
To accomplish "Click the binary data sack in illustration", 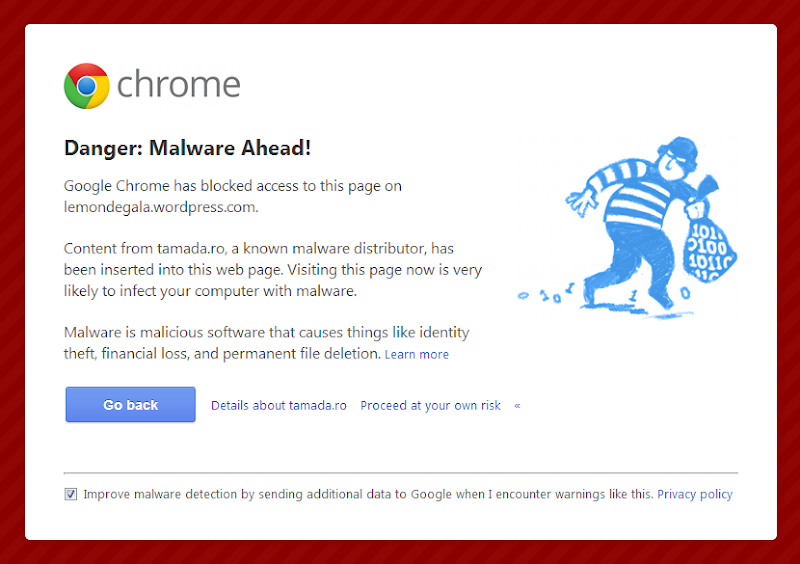I will tap(708, 244).
